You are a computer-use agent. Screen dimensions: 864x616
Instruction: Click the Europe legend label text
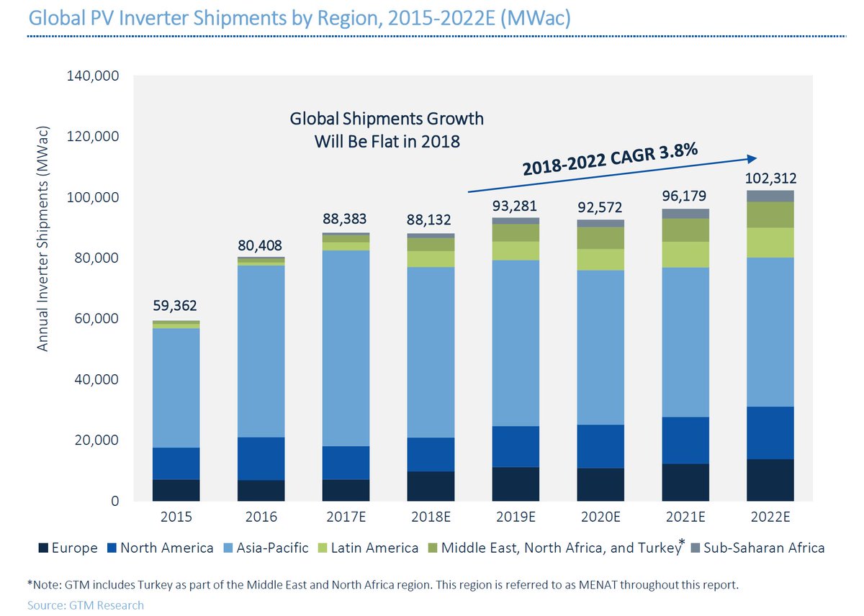74,548
